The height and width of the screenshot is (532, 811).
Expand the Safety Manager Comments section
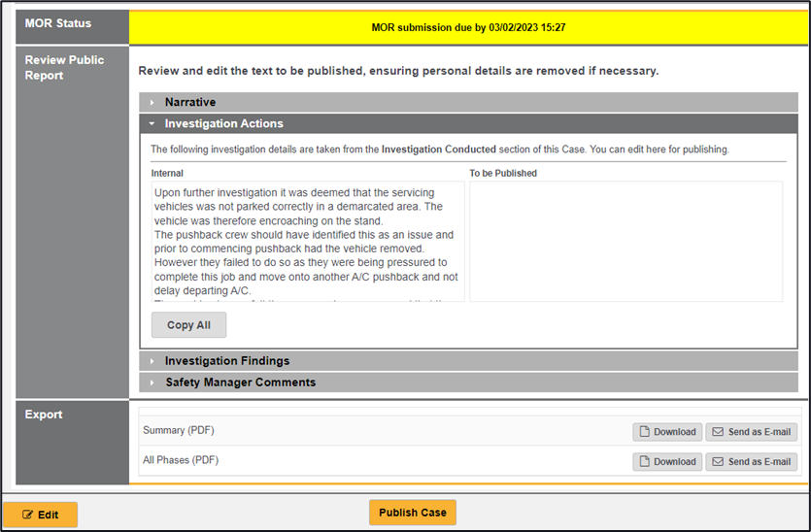click(x=240, y=382)
